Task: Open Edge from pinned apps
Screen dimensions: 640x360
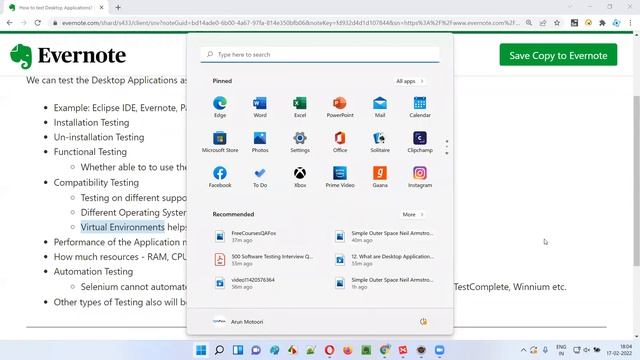Action: pos(220,107)
